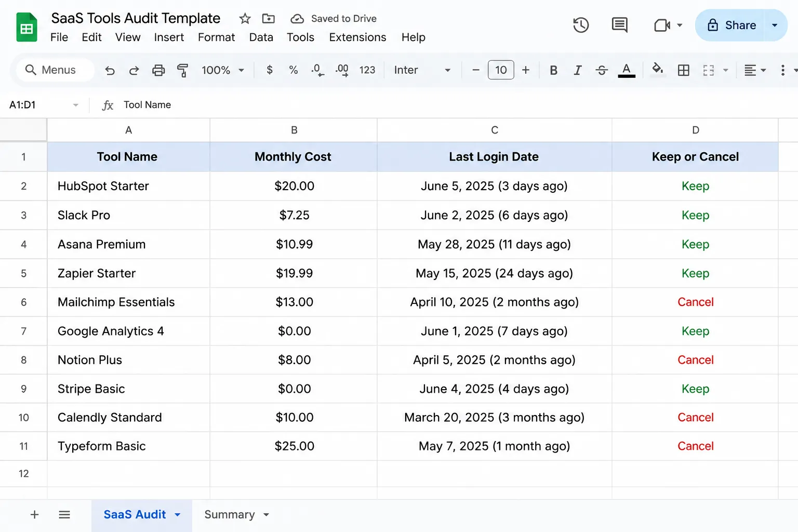This screenshot has height=532, width=798.
Task: Open the comments icon
Action: [619, 25]
